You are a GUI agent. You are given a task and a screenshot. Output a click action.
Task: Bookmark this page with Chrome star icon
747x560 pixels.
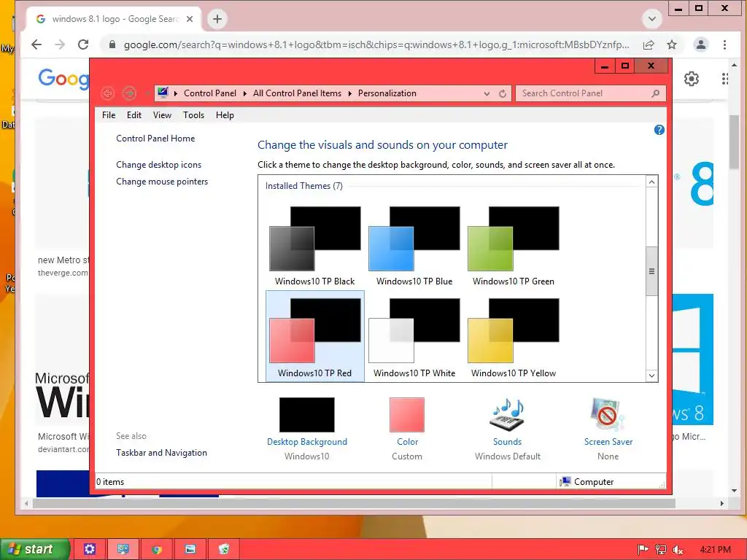[x=672, y=44]
